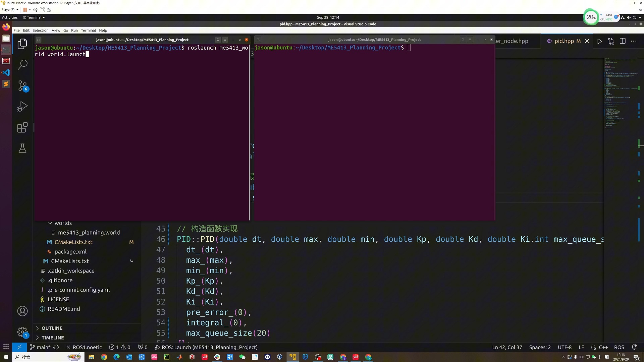Viewport: 644px width, 362px height.
Task: Open search in the left terminal window
Action: click(x=218, y=40)
